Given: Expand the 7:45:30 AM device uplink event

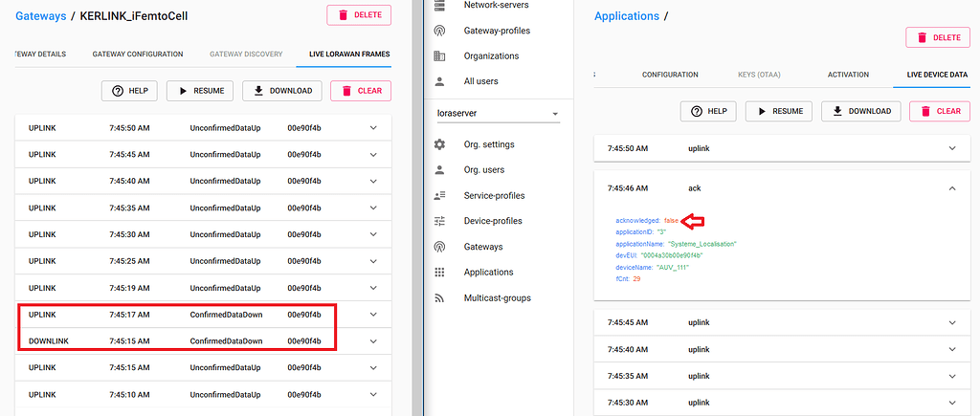Looking at the screenshot, I should (952, 403).
